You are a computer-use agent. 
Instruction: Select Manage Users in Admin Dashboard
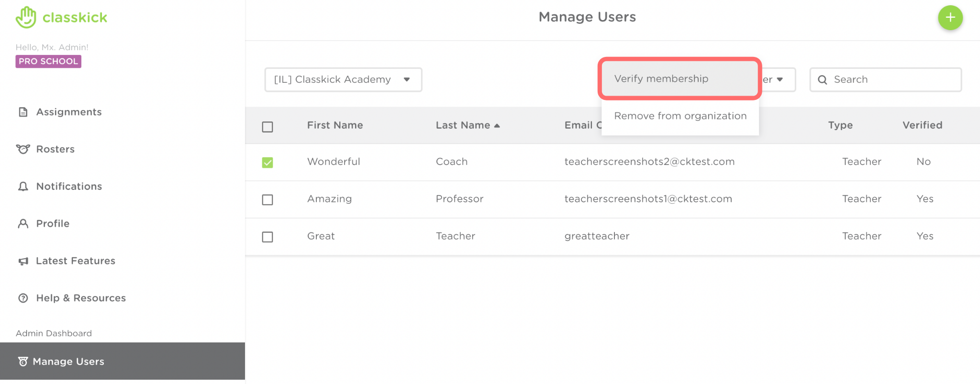[x=68, y=362]
